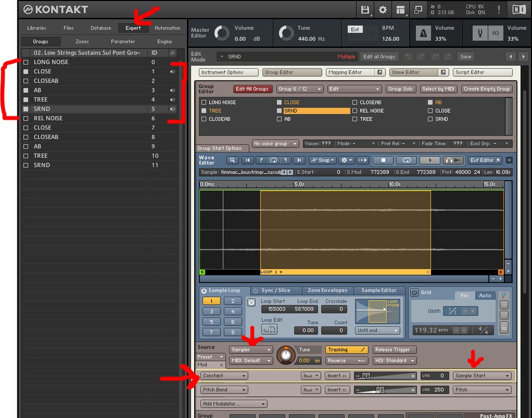This screenshot has height=418, width=532.
Task: Click the Ext Editor button
Action: coord(485,160)
